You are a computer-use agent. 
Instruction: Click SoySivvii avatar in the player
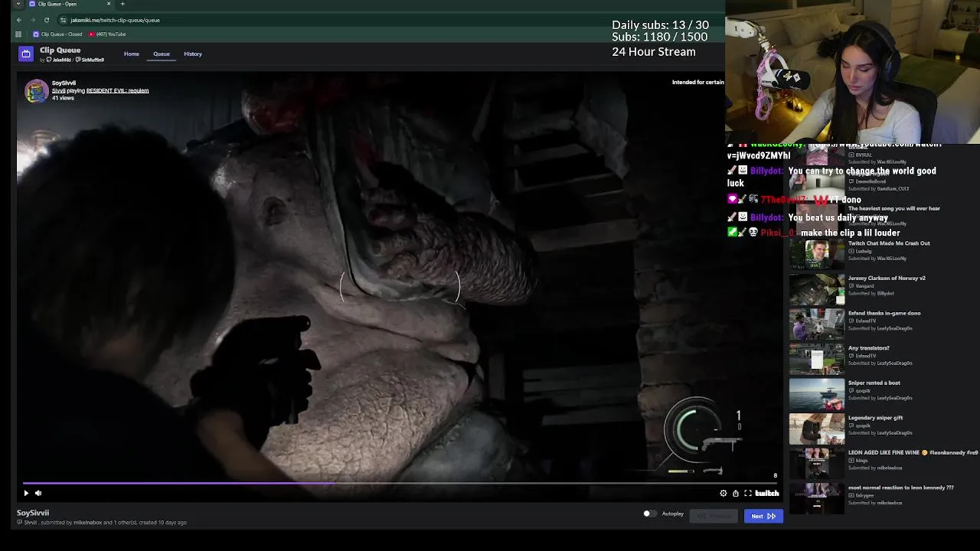click(36, 90)
